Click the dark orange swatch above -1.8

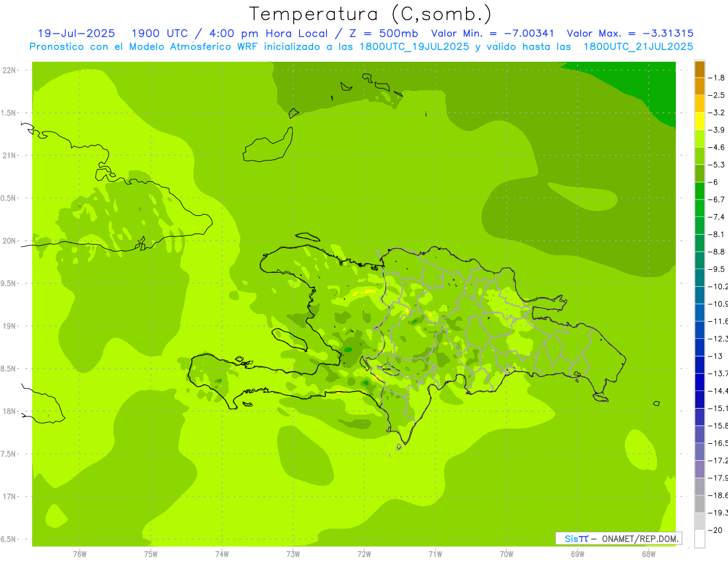[x=699, y=69]
